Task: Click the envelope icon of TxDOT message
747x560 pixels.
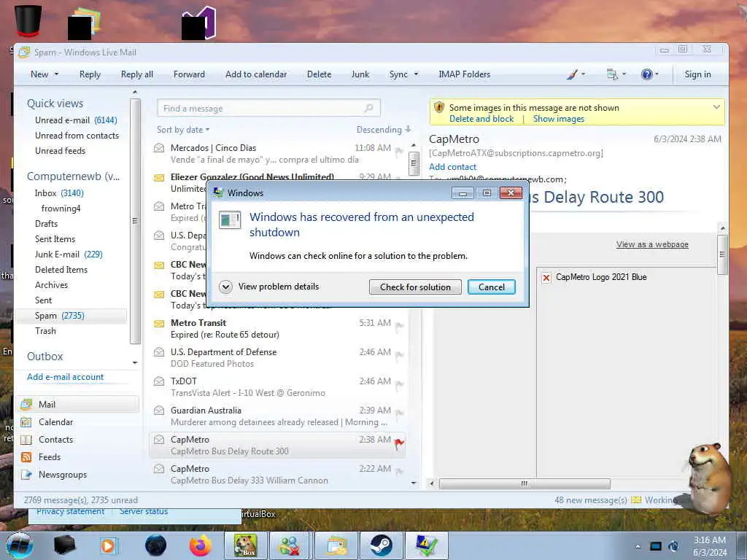Action: [x=159, y=381]
